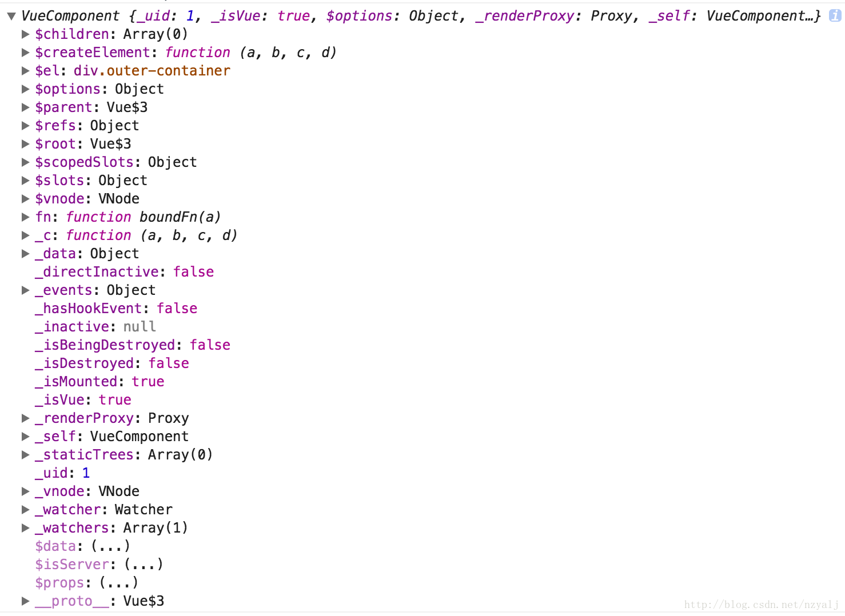
Task: Select the _uid: 1 row
Action: point(62,473)
